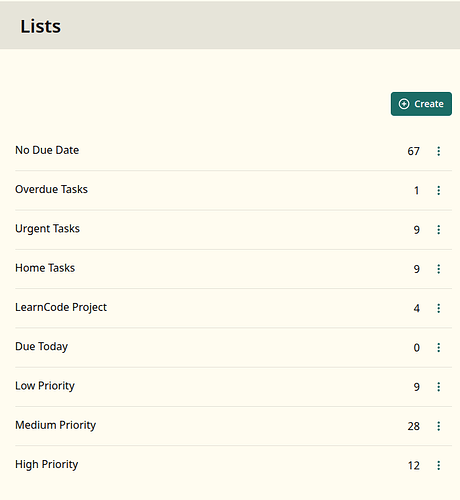Open three-dot menu for Low Priority

(x=439, y=387)
